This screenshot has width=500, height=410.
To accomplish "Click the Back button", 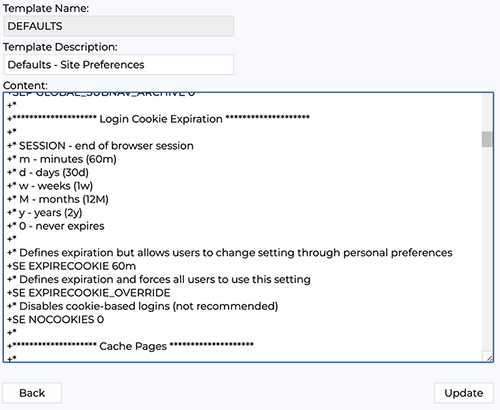I will point(32,393).
